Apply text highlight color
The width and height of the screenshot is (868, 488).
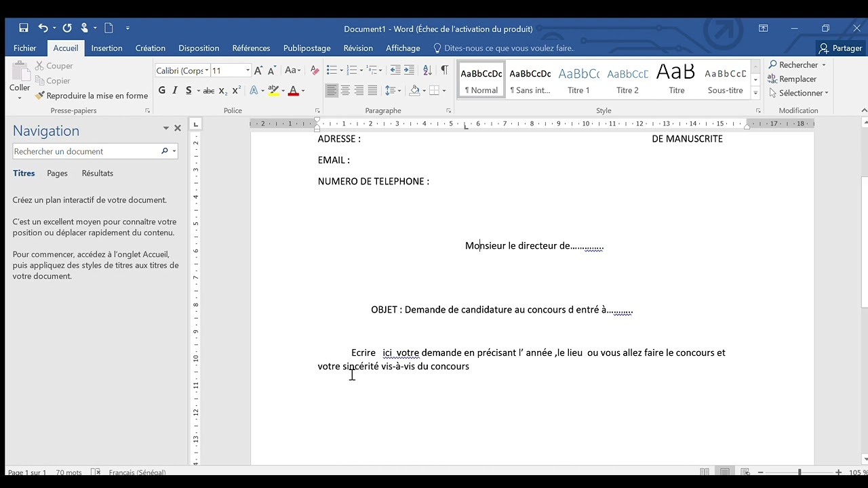(x=273, y=90)
